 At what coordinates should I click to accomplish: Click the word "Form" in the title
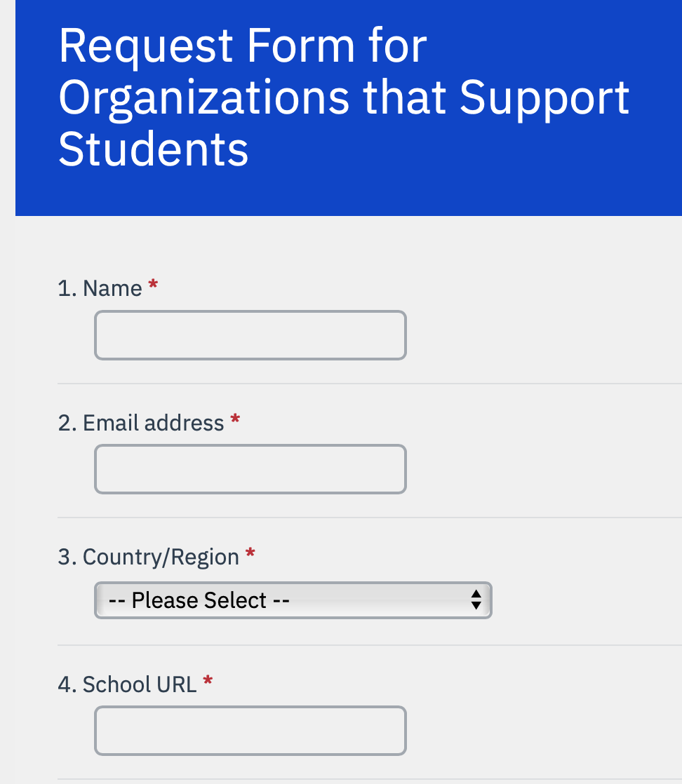[x=301, y=46]
